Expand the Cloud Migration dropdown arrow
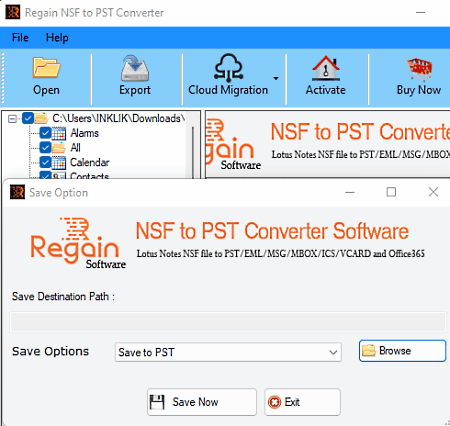 click(x=276, y=79)
